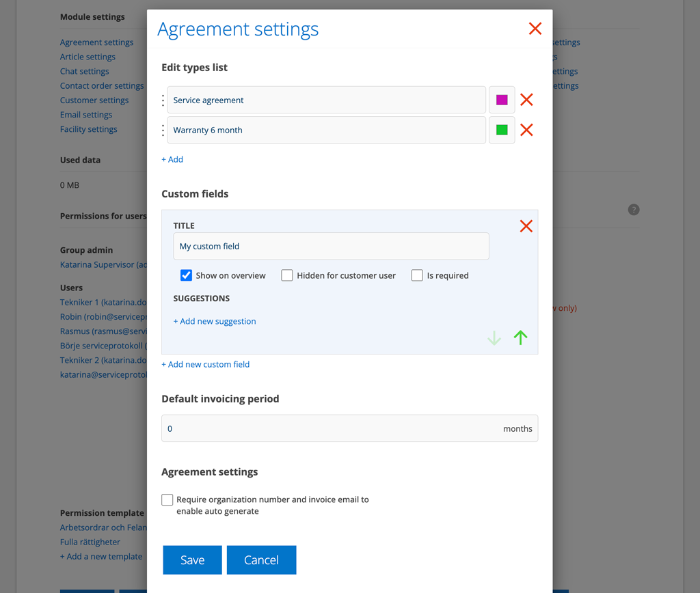The image size is (700, 593).
Task: Tick the Is required checkbox
Action: point(417,275)
